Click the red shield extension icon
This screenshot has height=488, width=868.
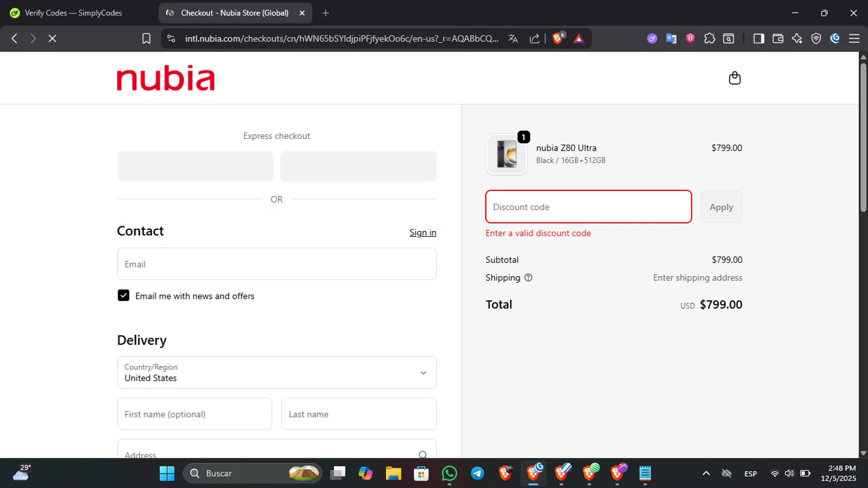coord(690,38)
